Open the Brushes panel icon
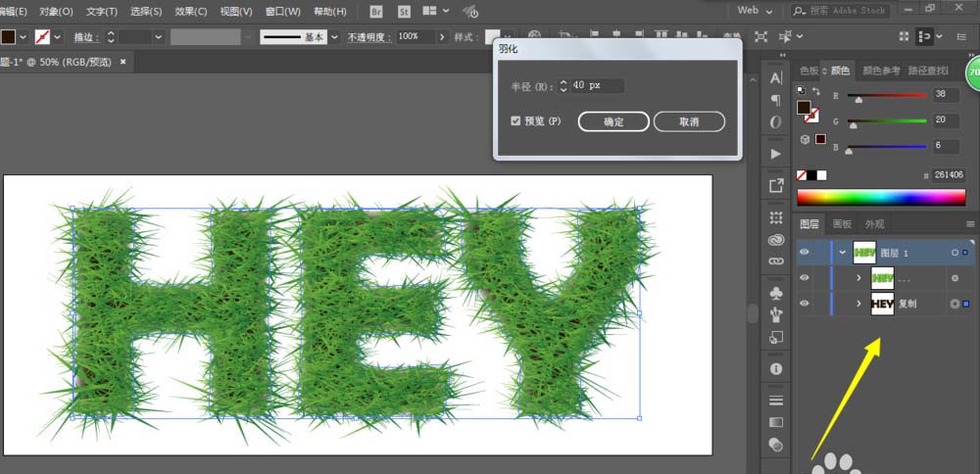 point(775,314)
